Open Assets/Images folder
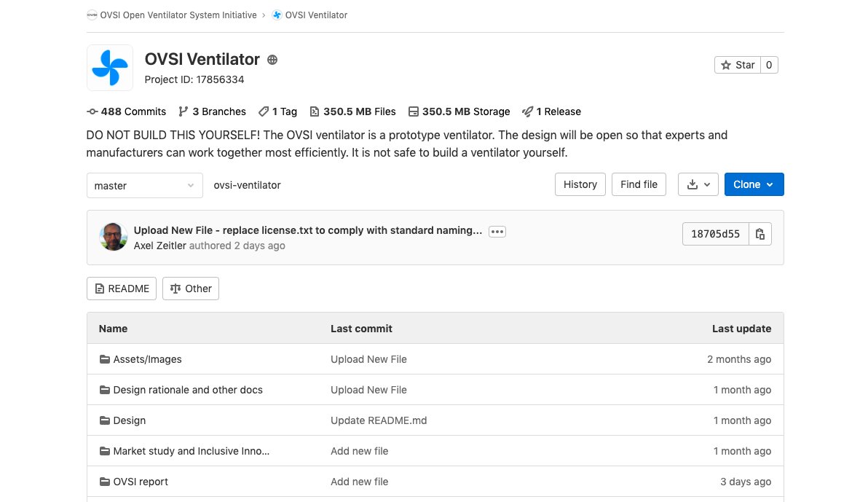Viewport: 868px width, 502px height. click(147, 359)
